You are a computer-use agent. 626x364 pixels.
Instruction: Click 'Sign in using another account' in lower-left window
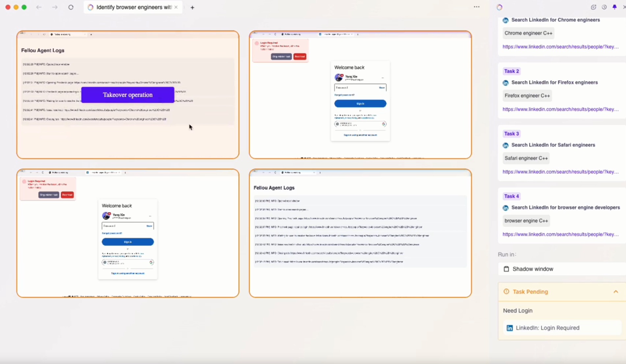pos(128,273)
